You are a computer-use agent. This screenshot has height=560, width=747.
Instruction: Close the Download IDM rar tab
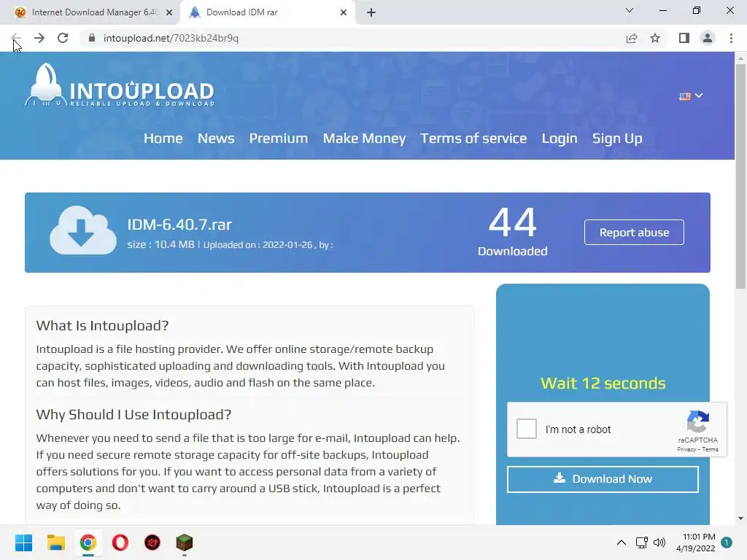point(344,12)
